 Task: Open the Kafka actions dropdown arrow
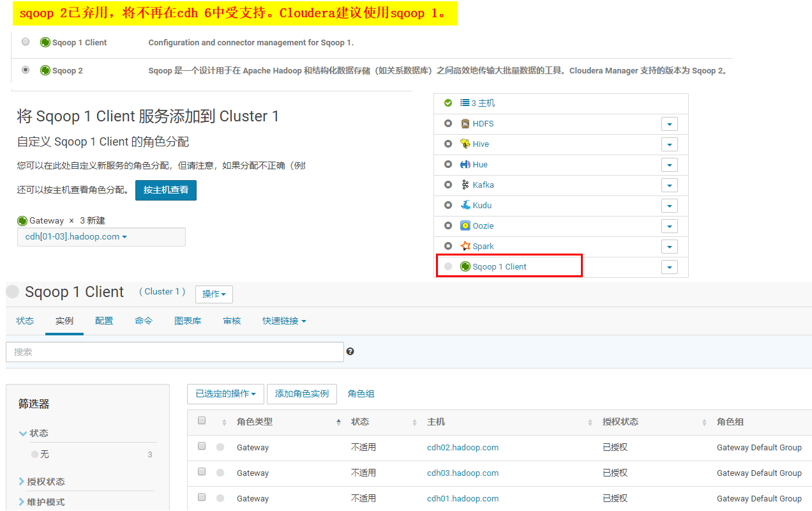(669, 185)
